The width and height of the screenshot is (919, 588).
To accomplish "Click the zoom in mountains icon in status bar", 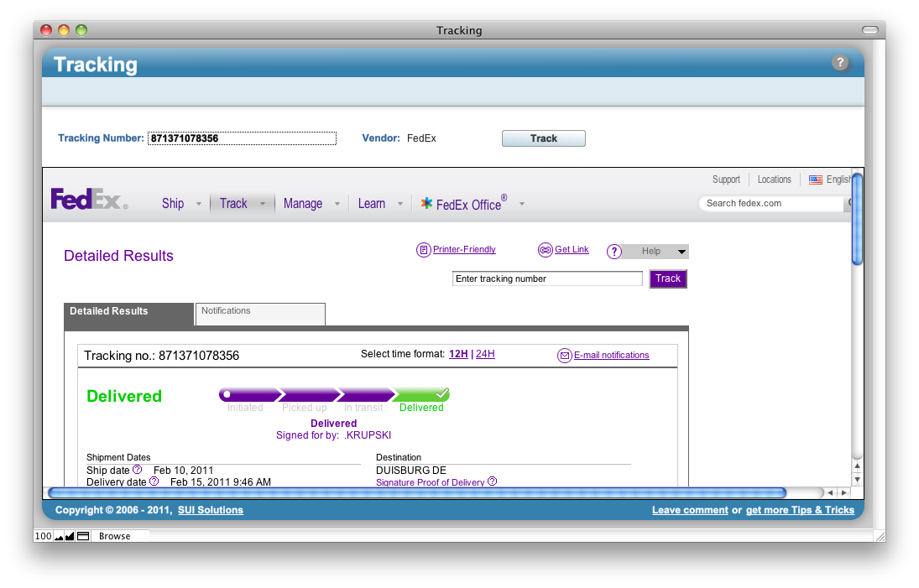I will coord(70,536).
